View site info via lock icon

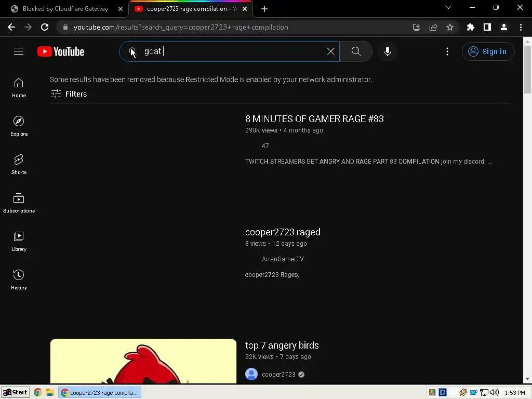pos(65,27)
